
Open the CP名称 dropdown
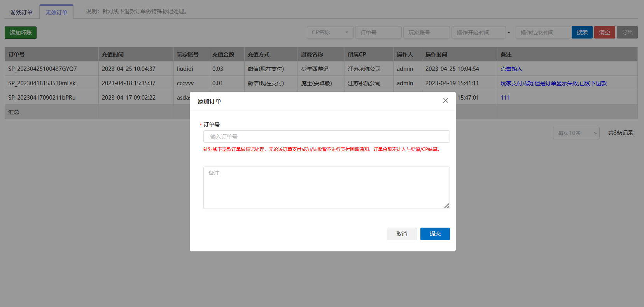point(330,32)
